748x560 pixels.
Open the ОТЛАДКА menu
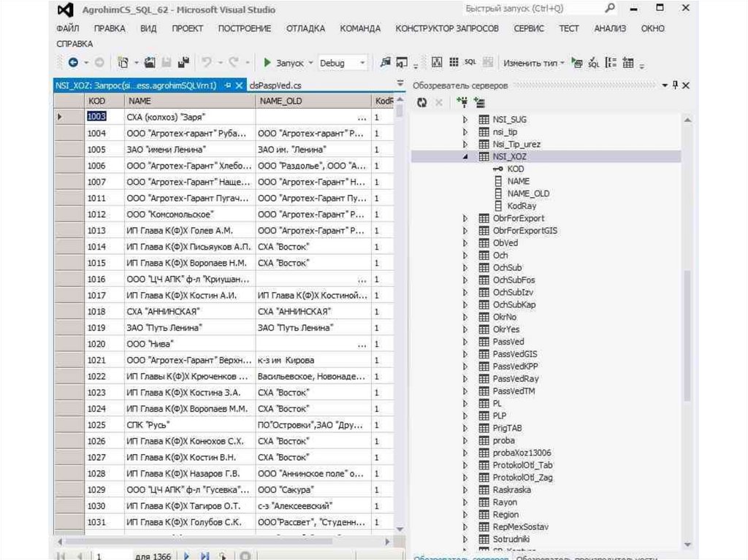click(x=305, y=28)
